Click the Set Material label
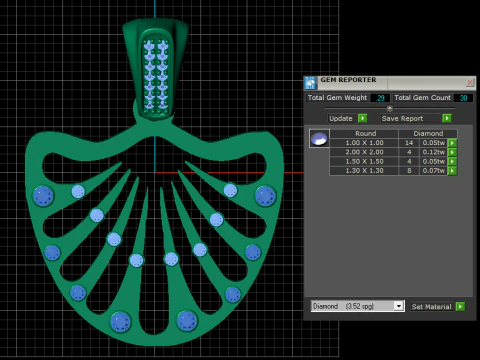The image size is (480, 360). coord(431,307)
